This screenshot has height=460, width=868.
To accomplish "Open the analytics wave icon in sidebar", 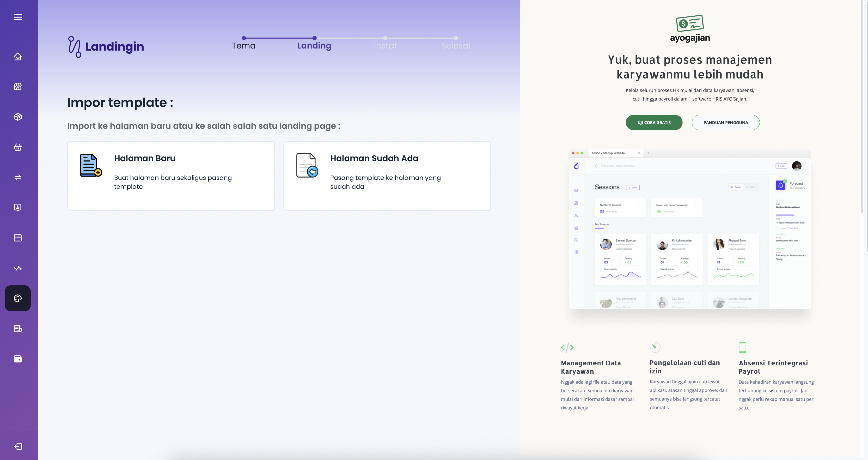I will tap(17, 268).
